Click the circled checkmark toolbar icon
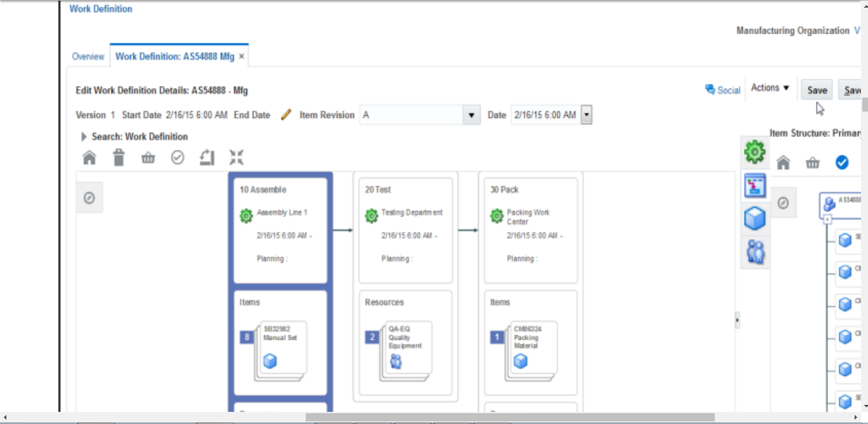Image resolution: width=868 pixels, height=424 pixels. point(177,157)
